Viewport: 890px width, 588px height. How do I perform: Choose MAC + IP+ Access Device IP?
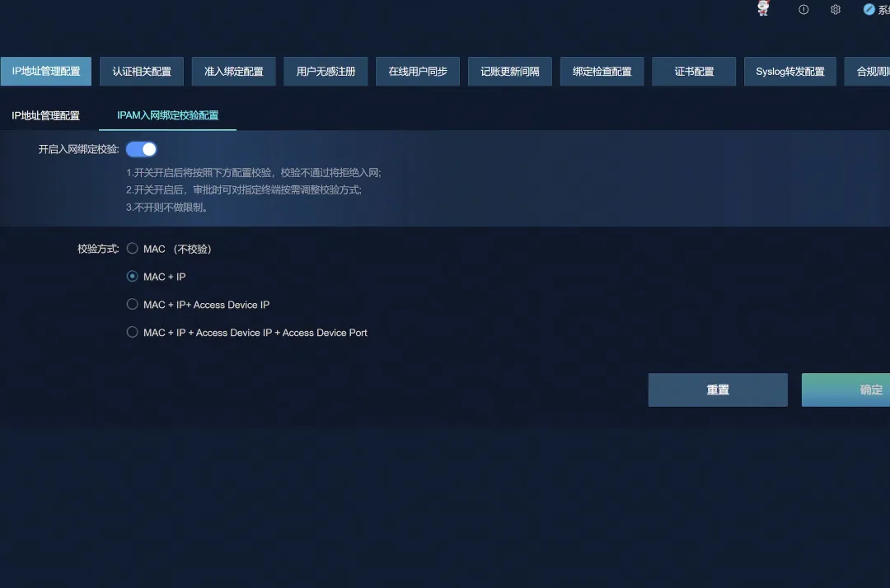(132, 305)
